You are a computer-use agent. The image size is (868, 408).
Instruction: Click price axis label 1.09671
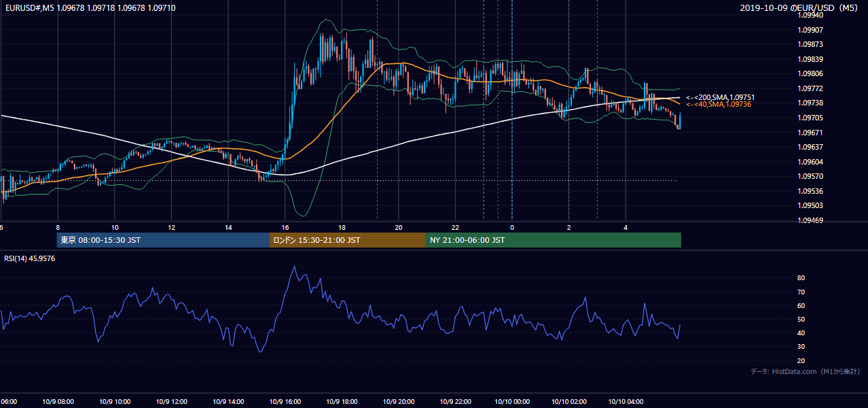[810, 133]
